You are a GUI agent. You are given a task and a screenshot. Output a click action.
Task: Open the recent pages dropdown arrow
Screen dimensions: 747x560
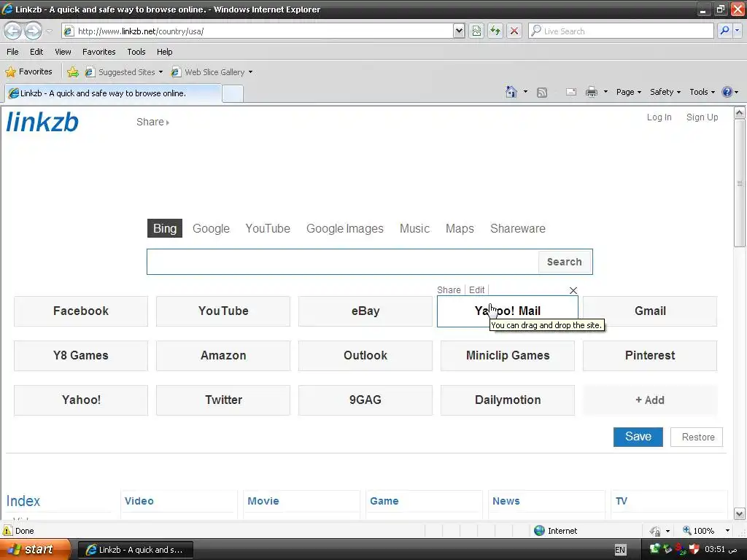click(x=49, y=31)
